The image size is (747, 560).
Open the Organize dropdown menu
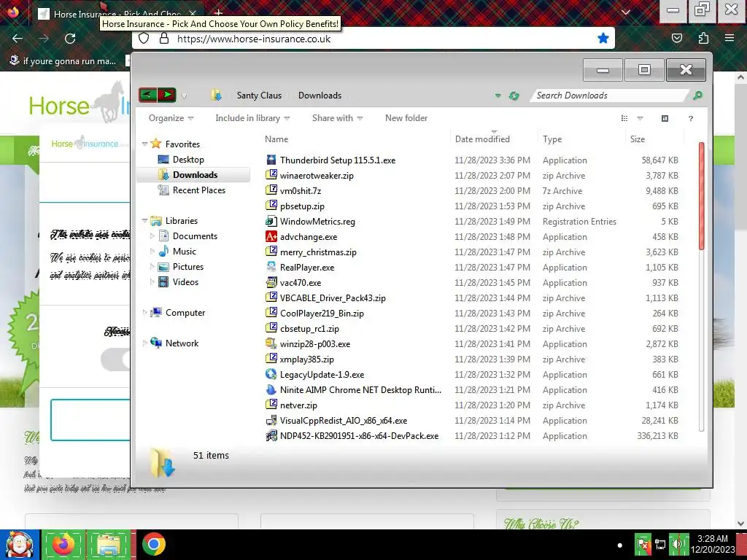point(171,118)
